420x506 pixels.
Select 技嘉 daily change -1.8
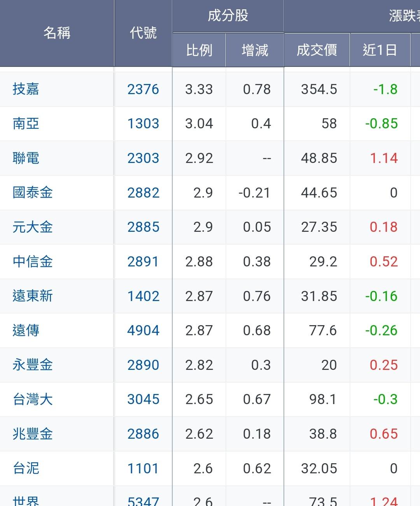click(x=385, y=89)
